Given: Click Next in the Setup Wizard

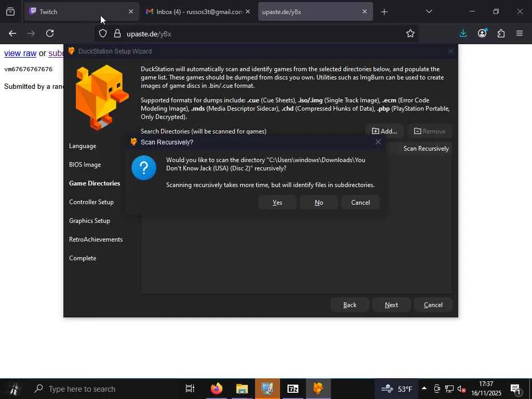Looking at the screenshot, I should [391, 305].
